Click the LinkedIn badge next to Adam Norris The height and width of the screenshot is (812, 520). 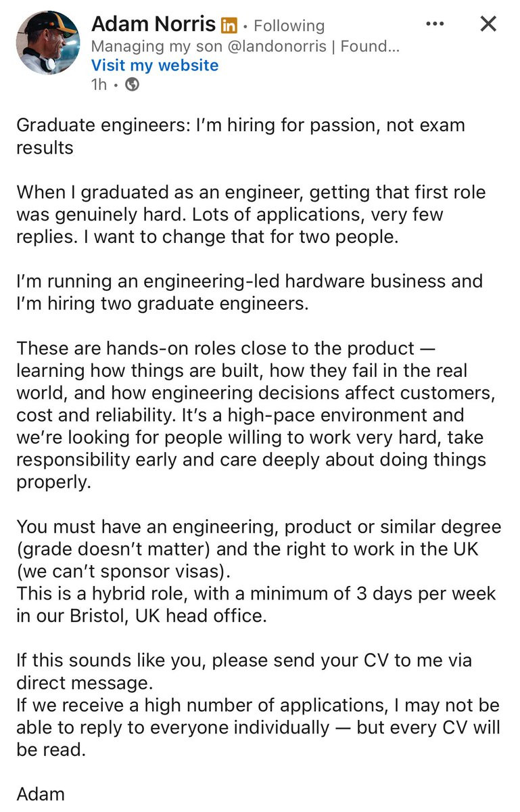(x=228, y=26)
